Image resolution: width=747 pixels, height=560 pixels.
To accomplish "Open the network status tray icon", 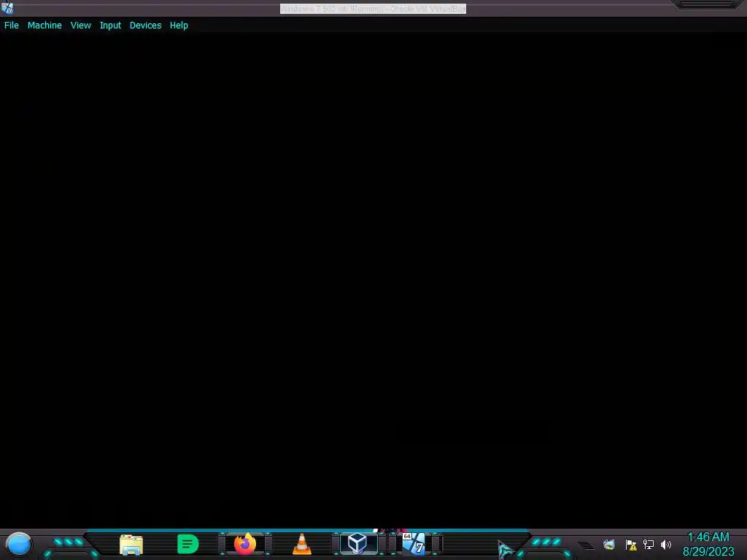I will 649,544.
